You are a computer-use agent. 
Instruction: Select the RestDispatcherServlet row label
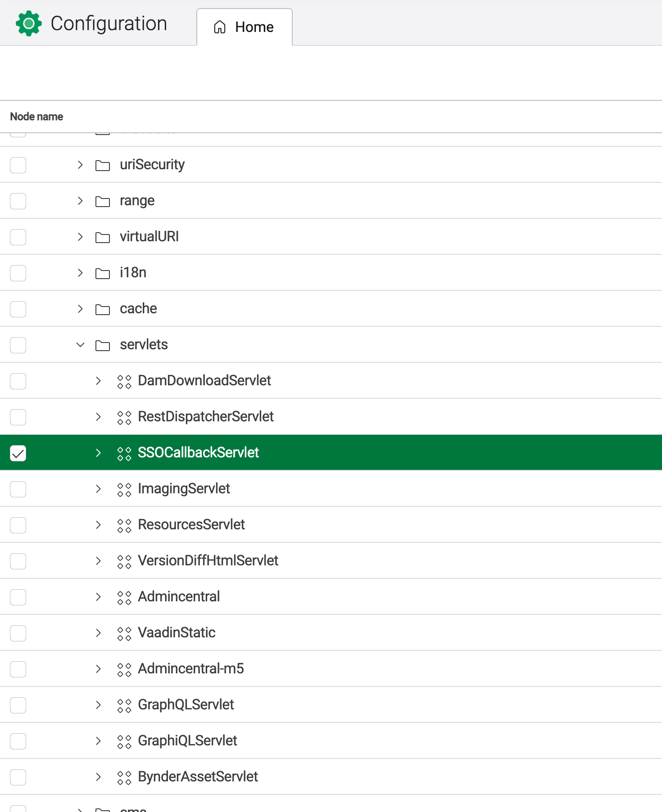(x=206, y=417)
